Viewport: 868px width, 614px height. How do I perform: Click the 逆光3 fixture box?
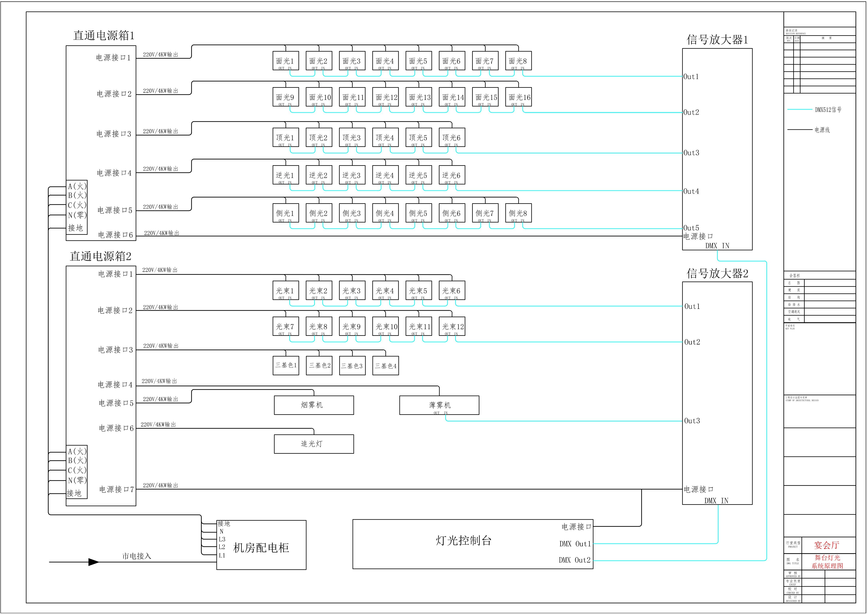tap(352, 175)
